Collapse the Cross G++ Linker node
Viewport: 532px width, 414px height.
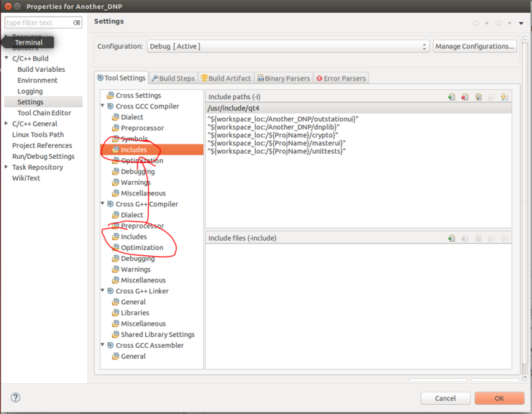(103, 291)
